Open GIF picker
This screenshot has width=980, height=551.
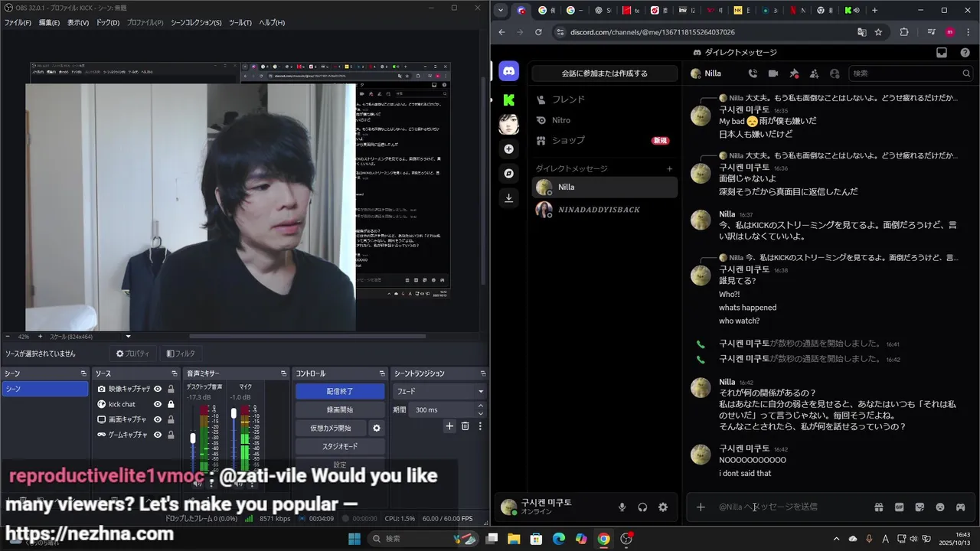[899, 507]
